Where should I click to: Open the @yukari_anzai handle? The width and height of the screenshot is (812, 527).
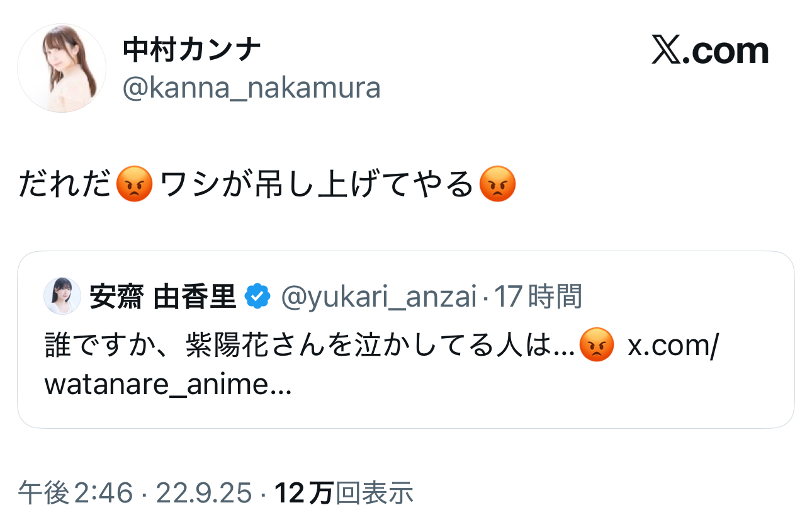click(378, 296)
